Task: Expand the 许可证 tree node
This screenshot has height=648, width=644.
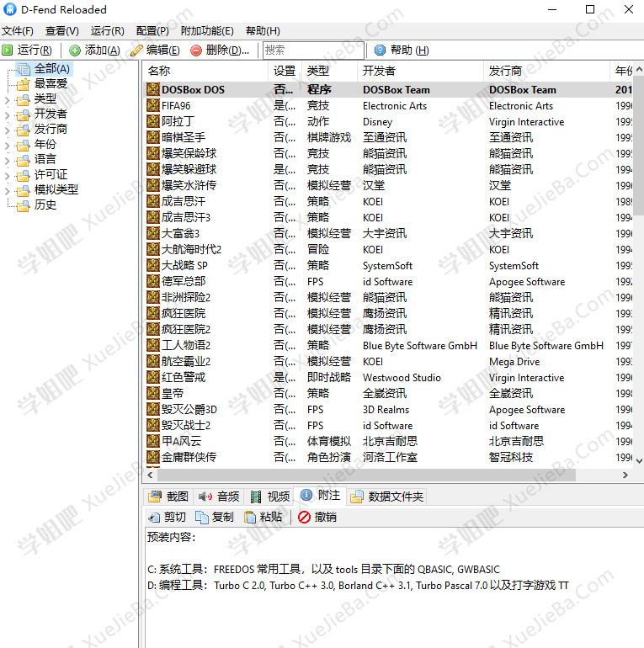Action: point(7,176)
